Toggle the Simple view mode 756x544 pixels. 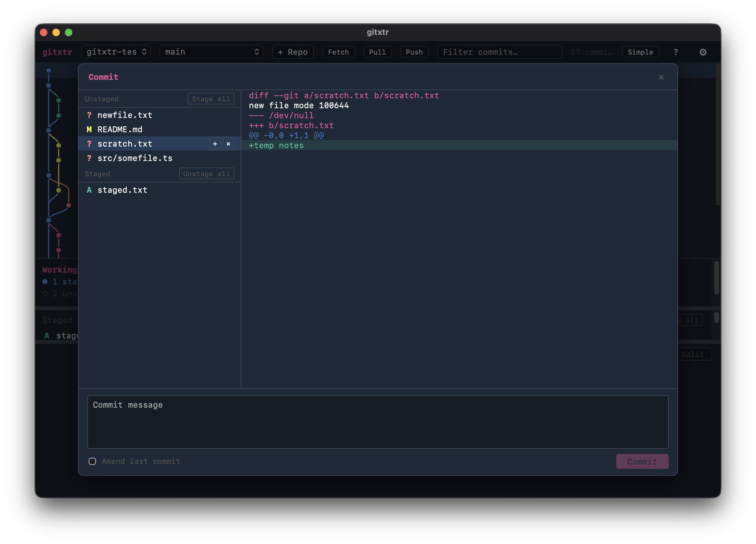pos(640,52)
